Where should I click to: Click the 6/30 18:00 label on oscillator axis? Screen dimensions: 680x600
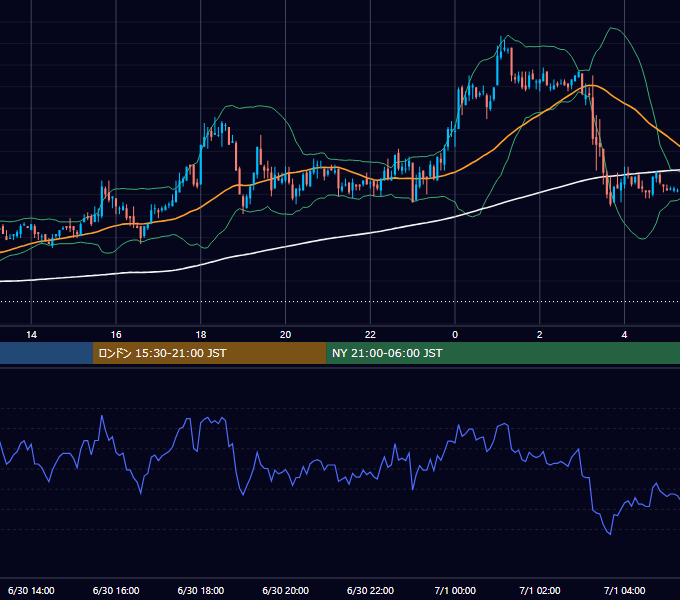tap(201, 590)
